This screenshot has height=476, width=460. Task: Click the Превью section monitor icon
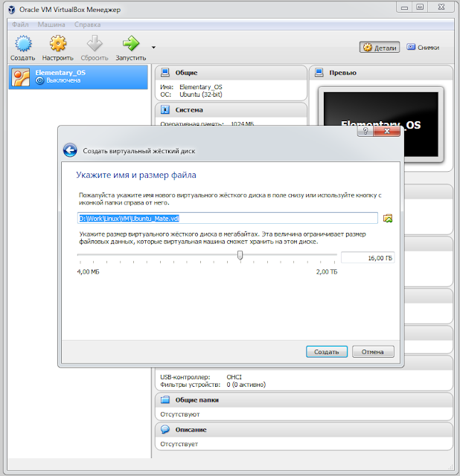point(319,73)
